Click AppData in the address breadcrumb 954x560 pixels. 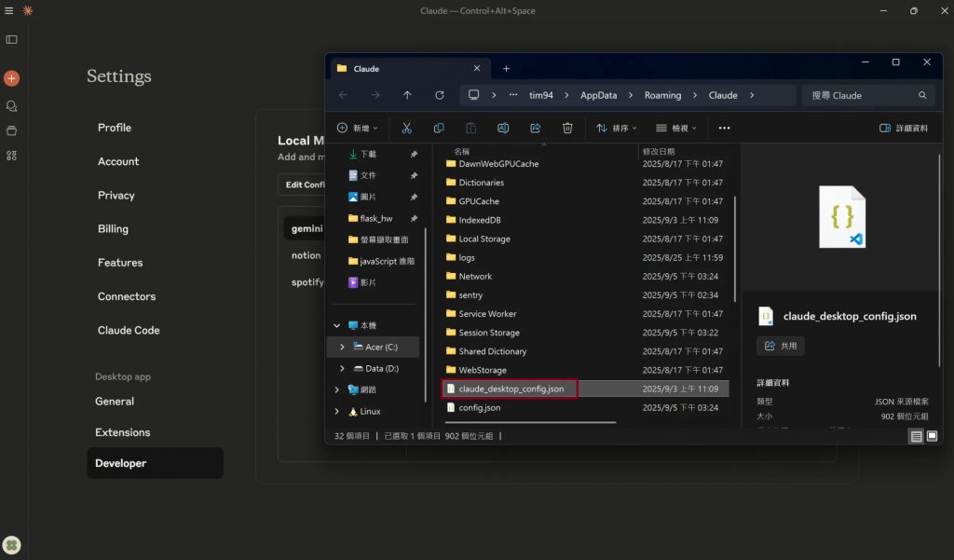598,95
